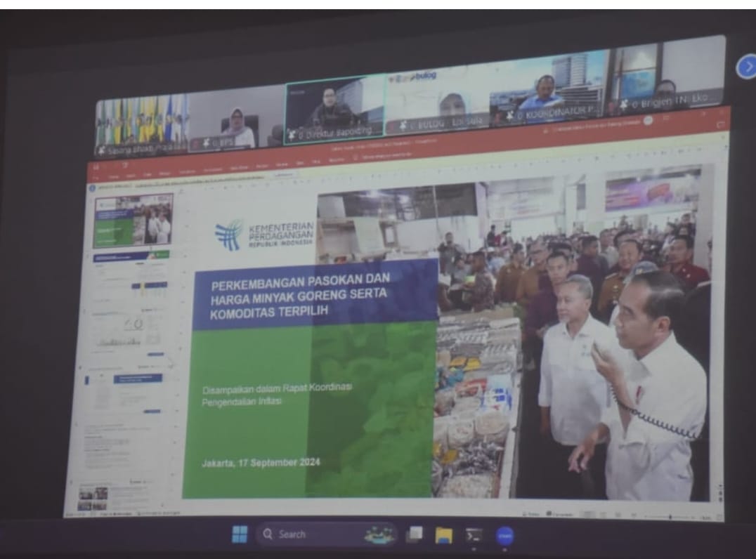756x559 pixels.
Task: Select the KOORDINATOR participant video tile
Action: click(548, 90)
